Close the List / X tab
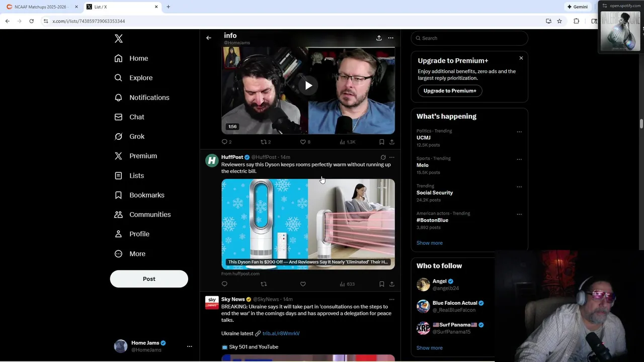The image size is (644, 362). click(x=156, y=7)
